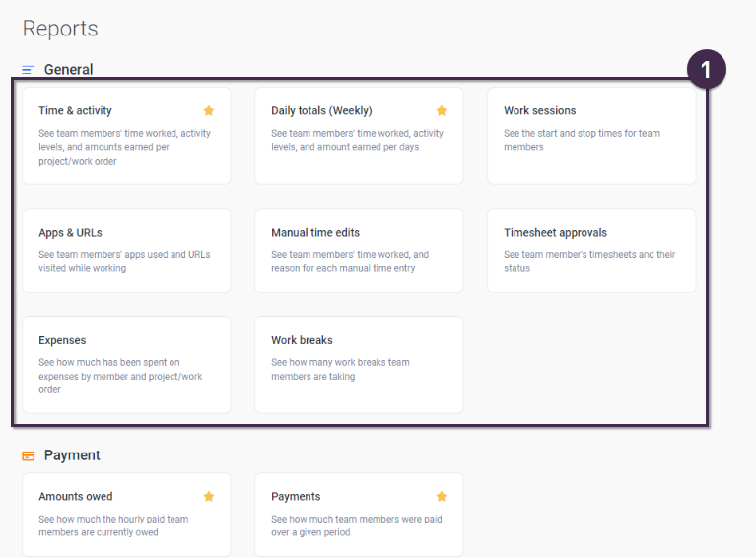
Task: Open the Time & activity report
Action: [126, 136]
